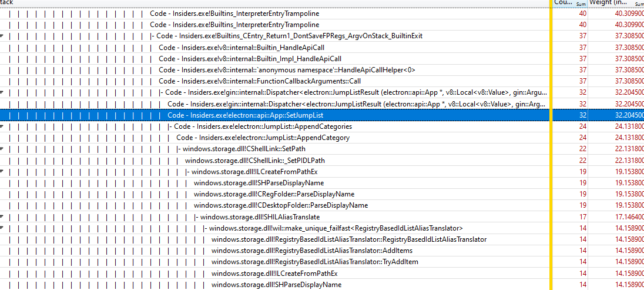Click weight 22.1318 in the CShellLink::SetPath row

point(629,149)
